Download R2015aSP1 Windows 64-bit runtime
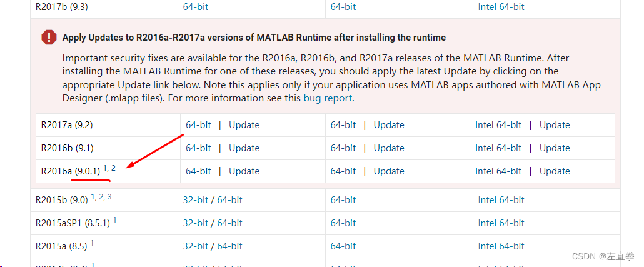This screenshot has height=267, width=644. click(229, 223)
